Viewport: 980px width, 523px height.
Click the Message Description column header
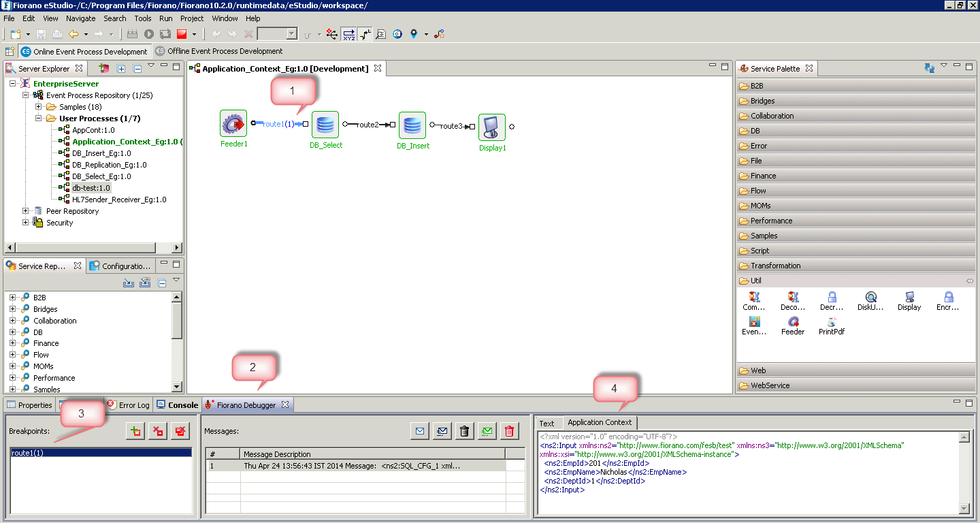373,454
